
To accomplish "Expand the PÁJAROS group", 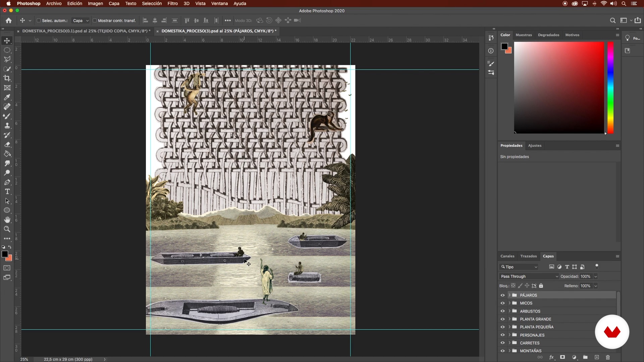I will [x=509, y=295].
